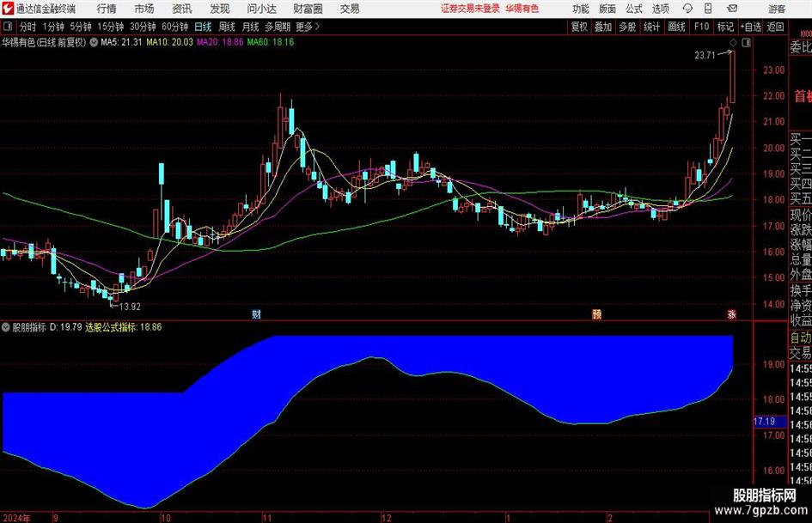Image resolution: width=812 pixels, height=523 pixels.
Task: Open the 功能 menu
Action: point(581,9)
